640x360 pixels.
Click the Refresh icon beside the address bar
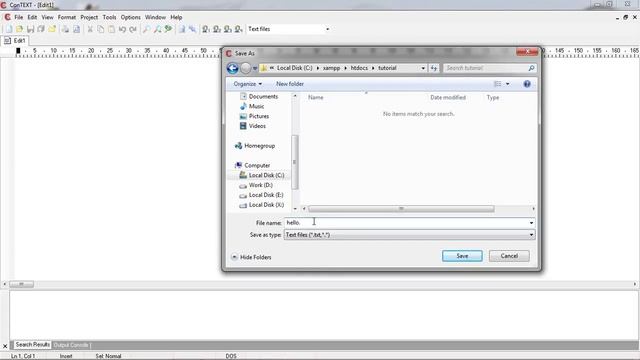coord(433,68)
